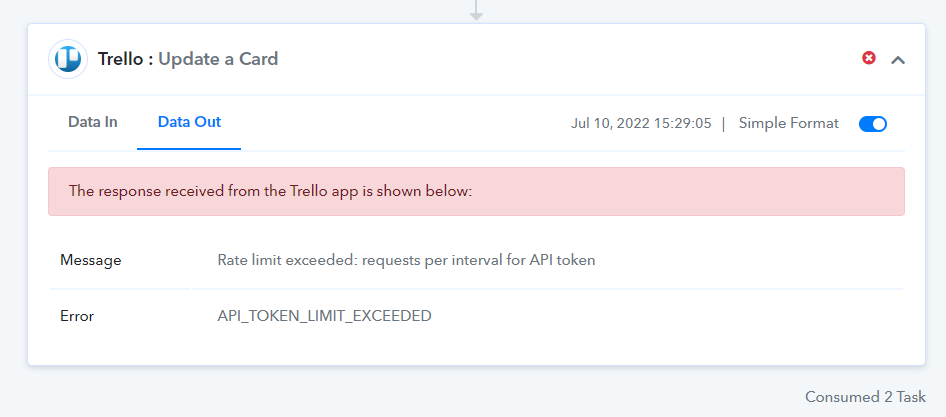Select the Rate limit exceeded message text
This screenshot has height=417, width=946.
tap(406, 260)
